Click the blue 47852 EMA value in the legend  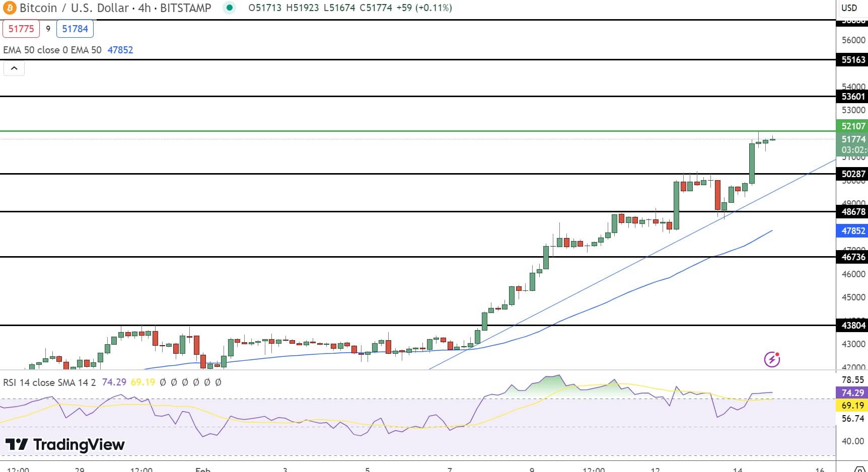coord(120,50)
